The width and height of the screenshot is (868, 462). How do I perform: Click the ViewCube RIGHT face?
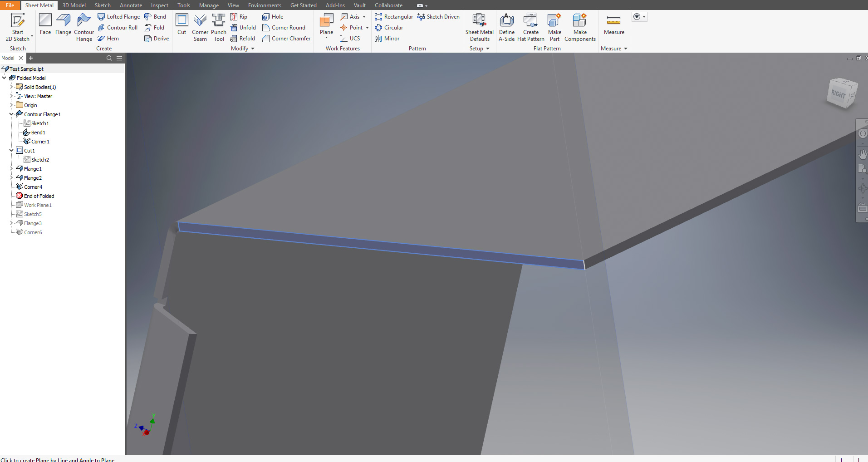pyautogui.click(x=839, y=94)
